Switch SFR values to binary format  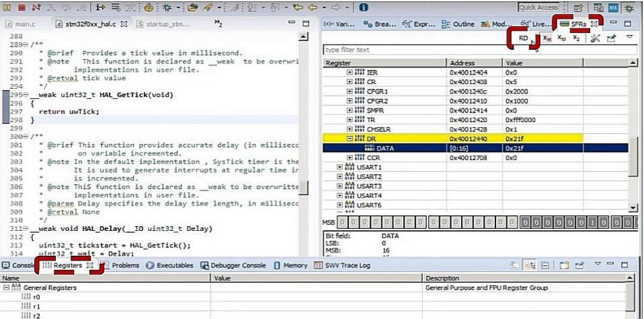577,38
